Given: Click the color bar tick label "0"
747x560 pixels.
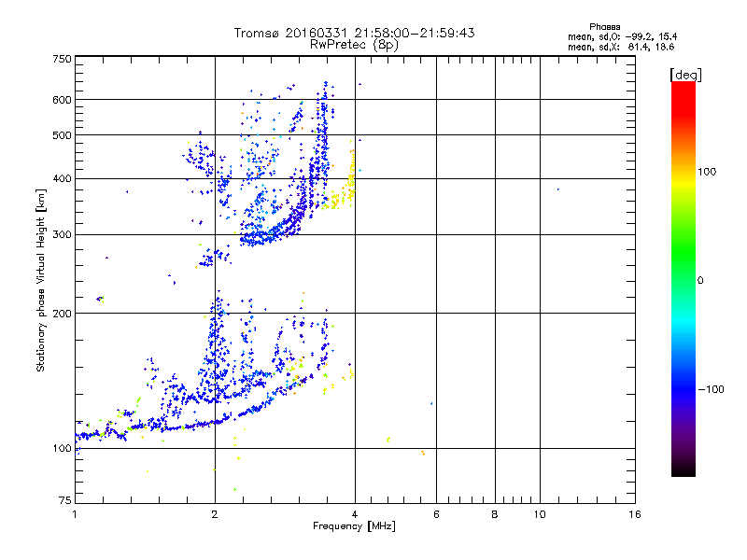Looking at the screenshot, I should pyautogui.click(x=699, y=280).
